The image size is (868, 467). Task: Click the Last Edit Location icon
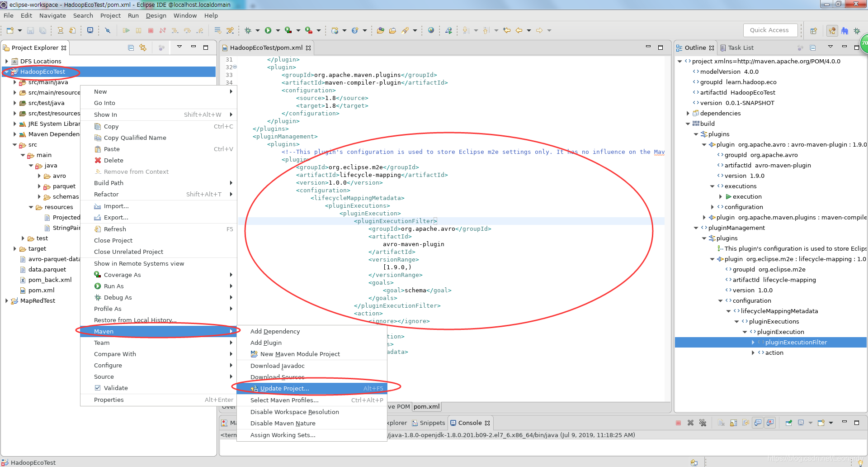(507, 30)
